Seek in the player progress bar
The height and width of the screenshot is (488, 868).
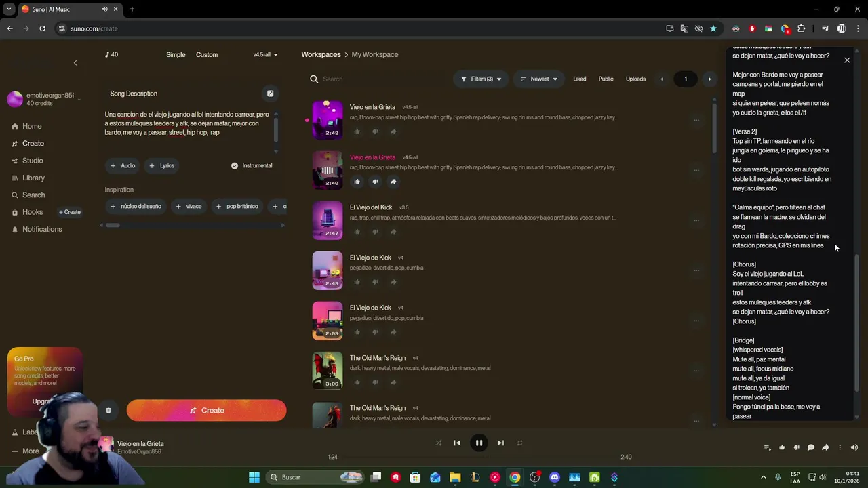tap(479, 457)
